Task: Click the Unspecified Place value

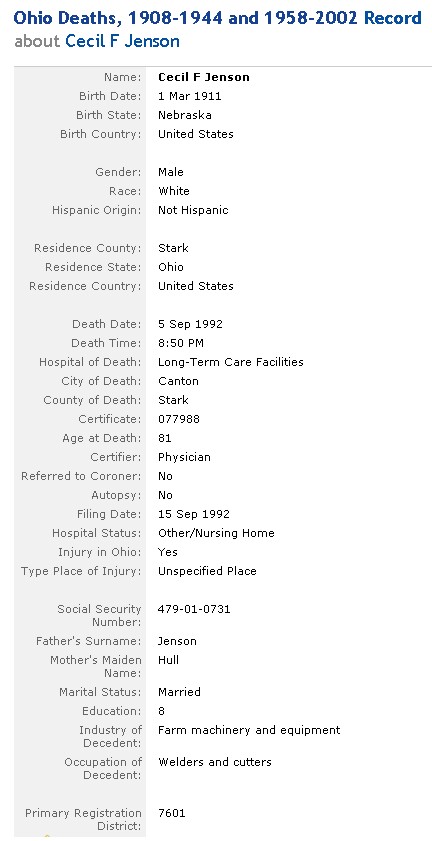Action: click(x=207, y=571)
